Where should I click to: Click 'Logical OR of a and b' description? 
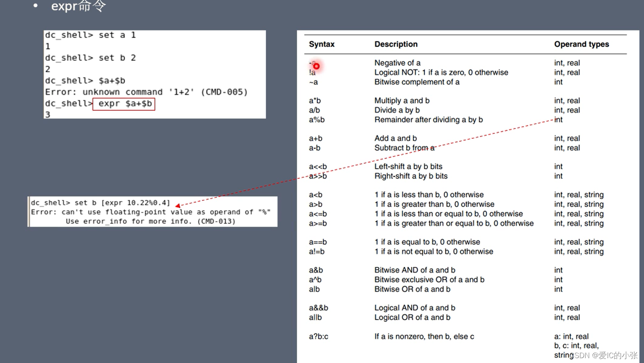412,318
